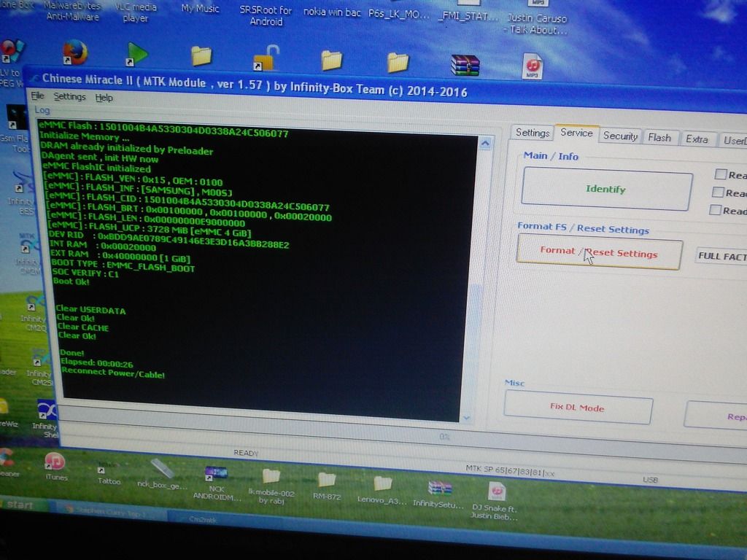Open the SRSRoot for Android icon

click(x=266, y=58)
